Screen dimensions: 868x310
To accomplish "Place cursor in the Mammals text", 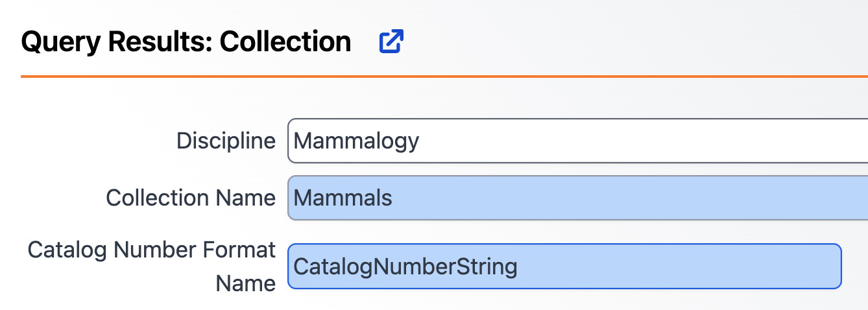I will (343, 197).
